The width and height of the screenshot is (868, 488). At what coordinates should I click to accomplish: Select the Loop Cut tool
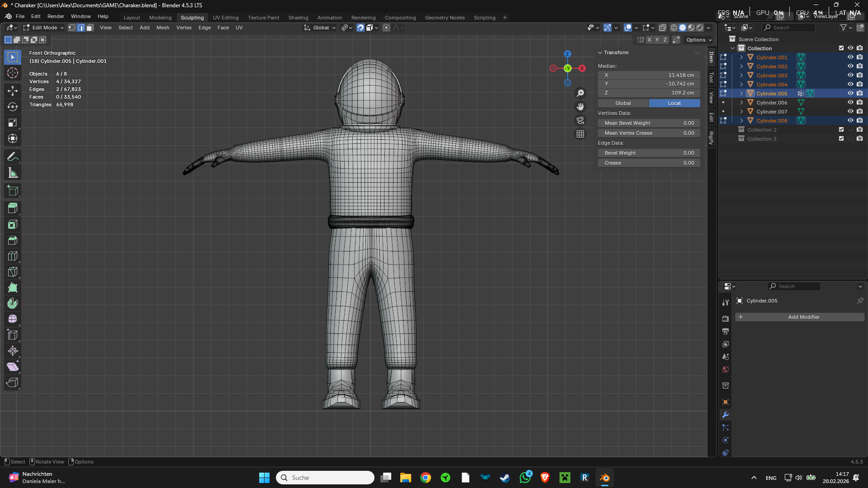point(13,256)
